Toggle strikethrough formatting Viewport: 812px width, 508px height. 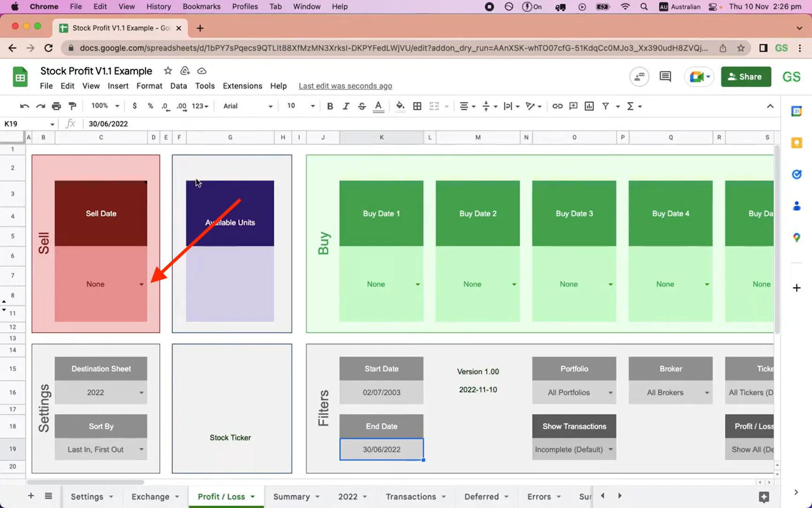(361, 106)
